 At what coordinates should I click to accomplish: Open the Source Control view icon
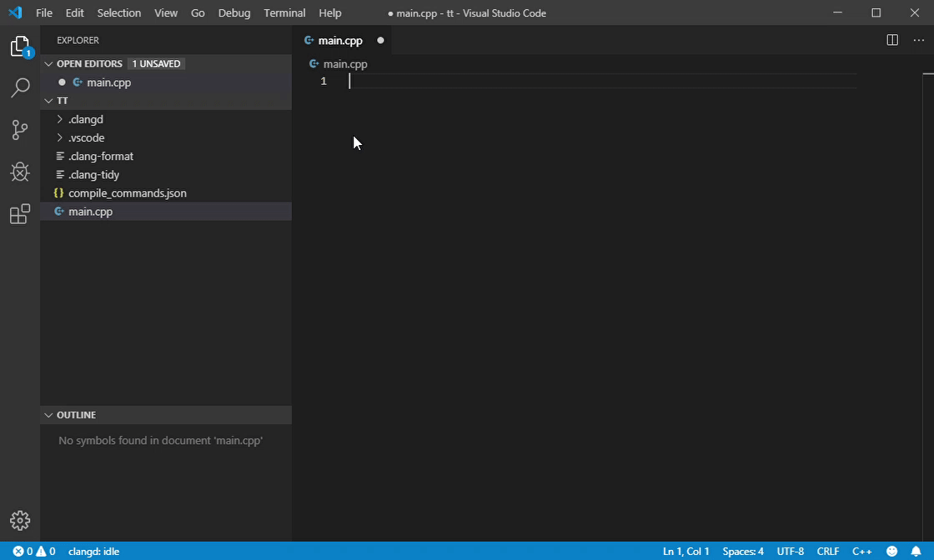20,130
